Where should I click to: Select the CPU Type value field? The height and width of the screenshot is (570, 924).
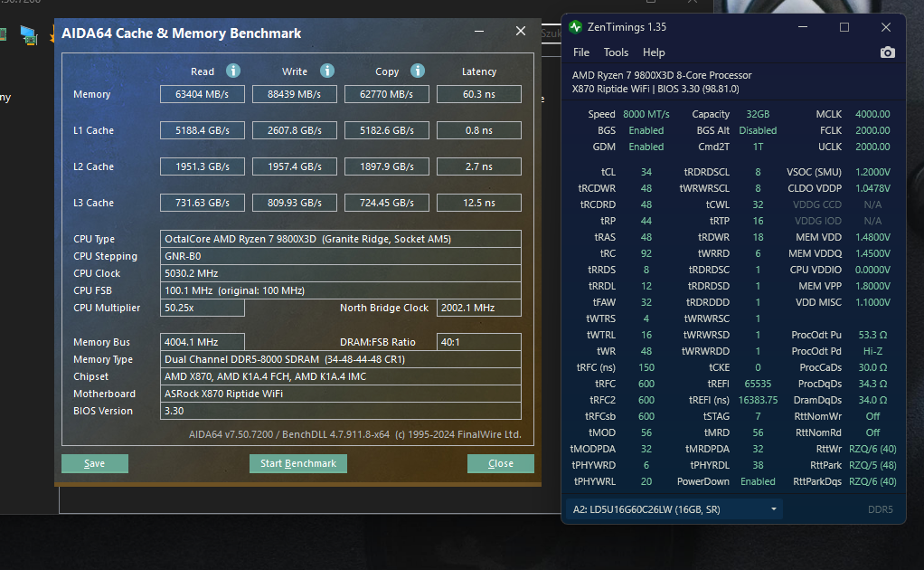(x=341, y=239)
